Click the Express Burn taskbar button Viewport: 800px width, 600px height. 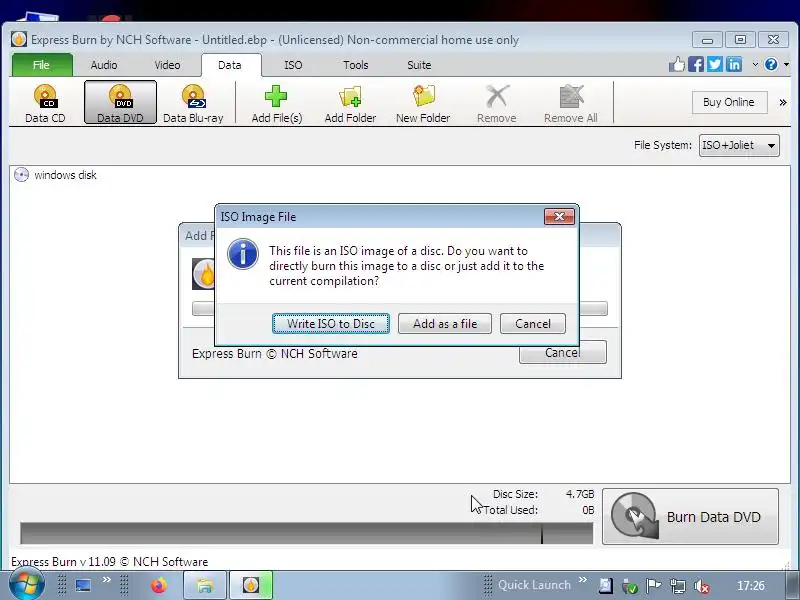[x=251, y=585]
